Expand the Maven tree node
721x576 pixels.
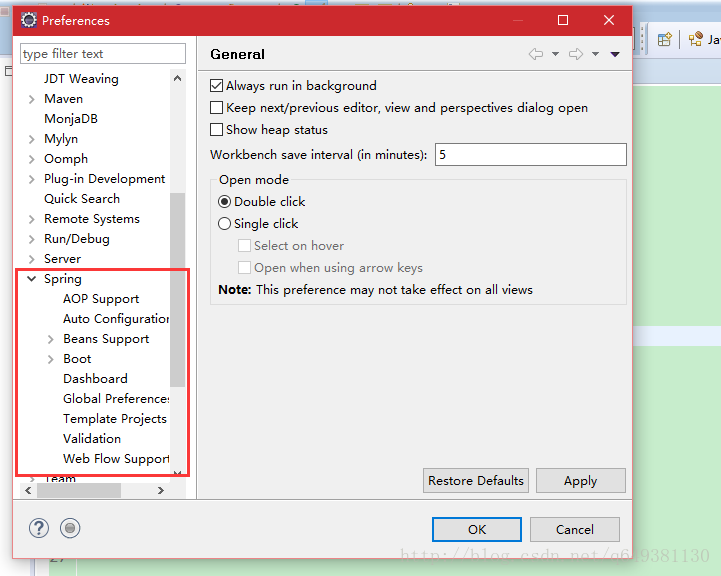click(31, 99)
